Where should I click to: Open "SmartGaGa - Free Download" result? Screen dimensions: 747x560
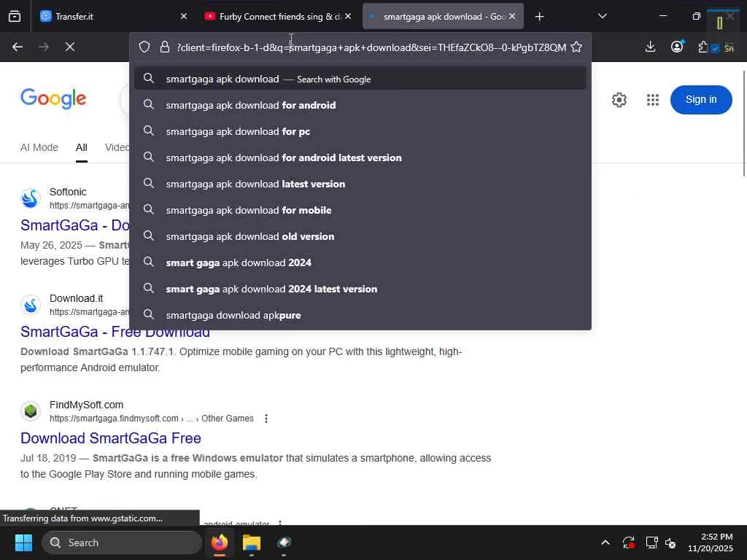point(115,332)
